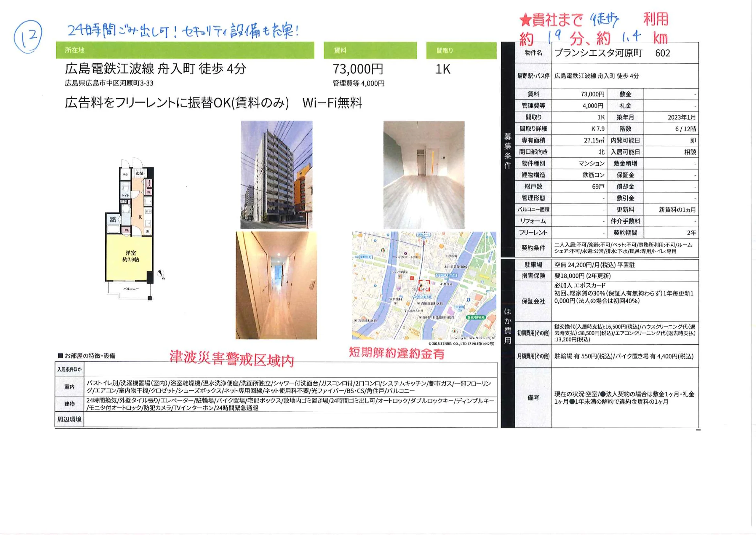Screen dimensions: 756x535
Task: Open the building exterior photo
Action: [277, 174]
